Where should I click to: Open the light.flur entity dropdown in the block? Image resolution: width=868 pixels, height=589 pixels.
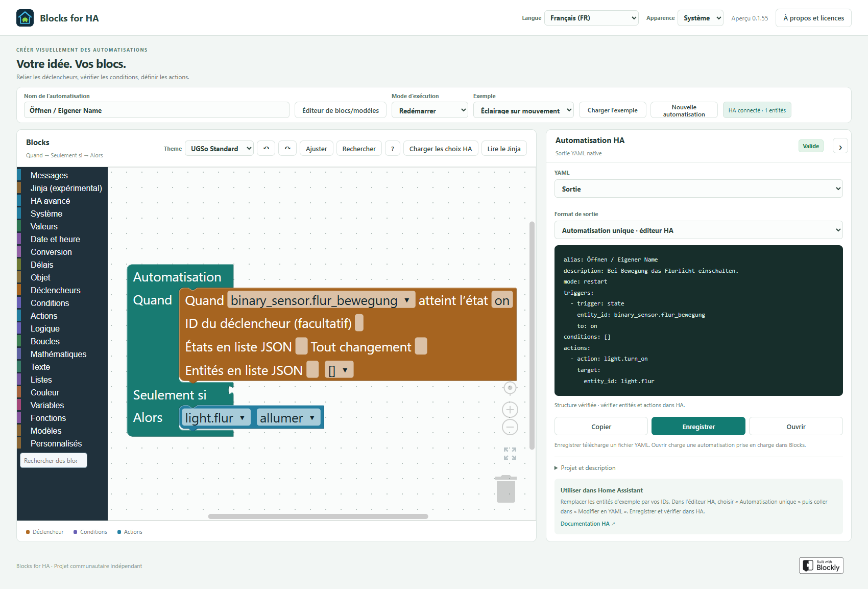click(216, 418)
